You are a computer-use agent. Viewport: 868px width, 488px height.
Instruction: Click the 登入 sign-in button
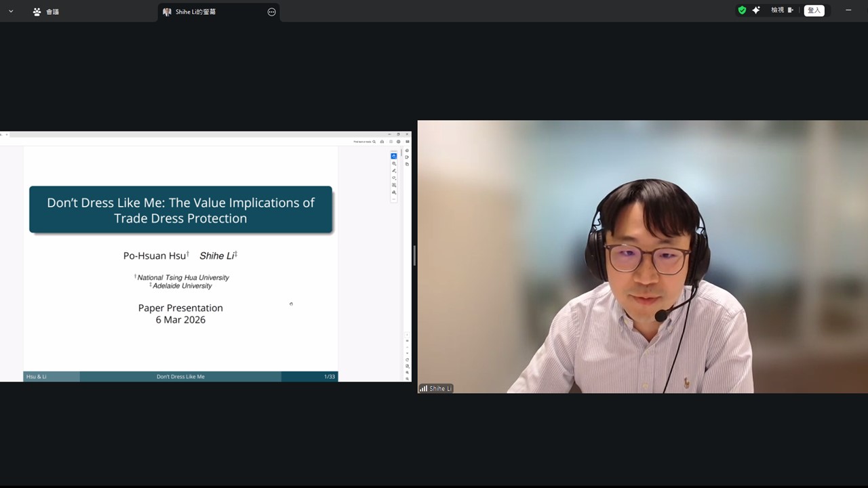[814, 10]
